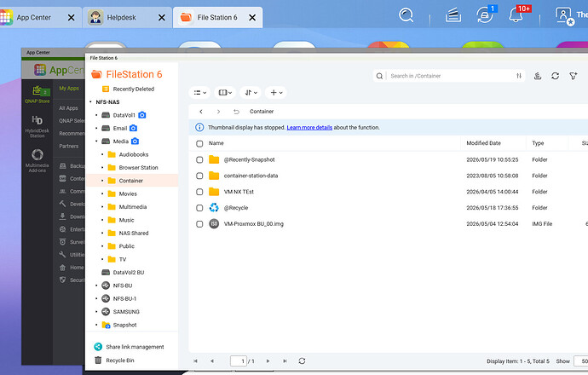
Task: Click the page number input field
Action: pos(239,361)
